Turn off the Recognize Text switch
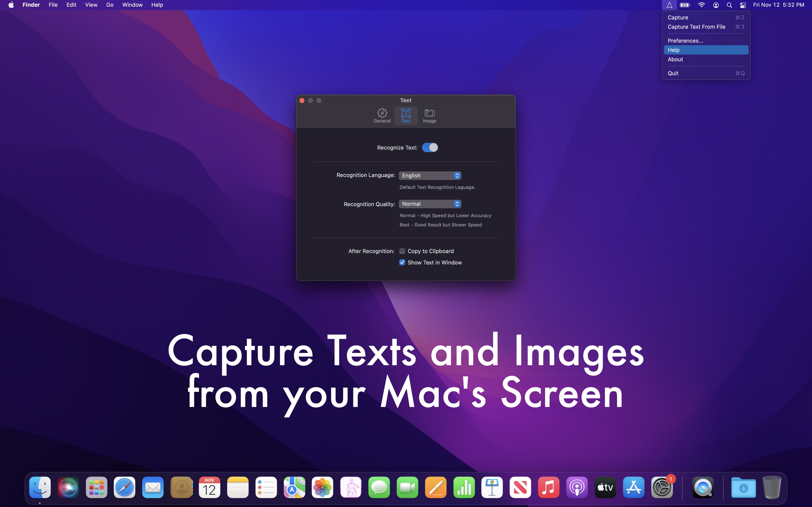 [430, 148]
